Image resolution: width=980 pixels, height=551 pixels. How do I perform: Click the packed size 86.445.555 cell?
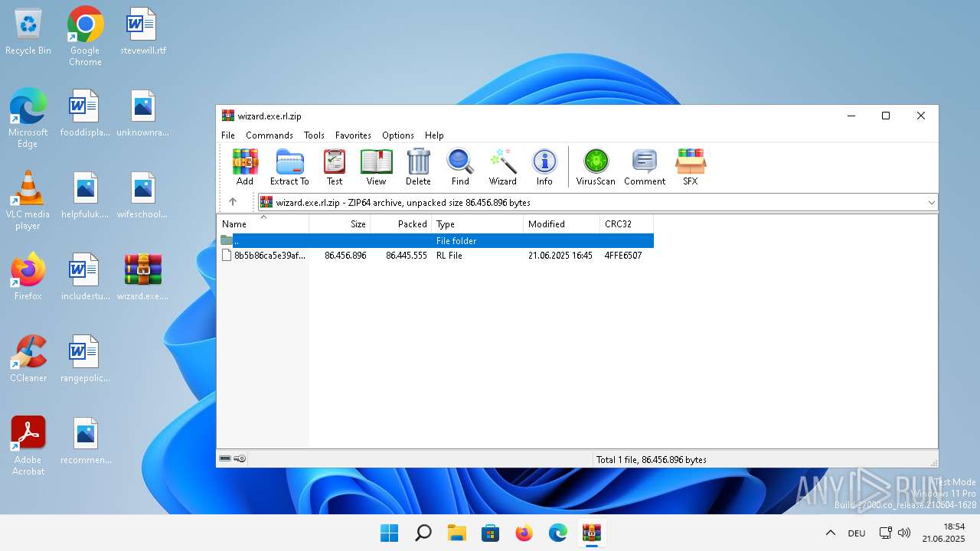click(x=407, y=256)
